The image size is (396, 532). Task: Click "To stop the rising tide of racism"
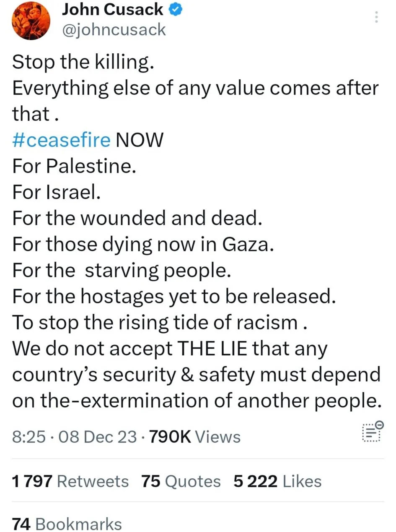click(155, 323)
